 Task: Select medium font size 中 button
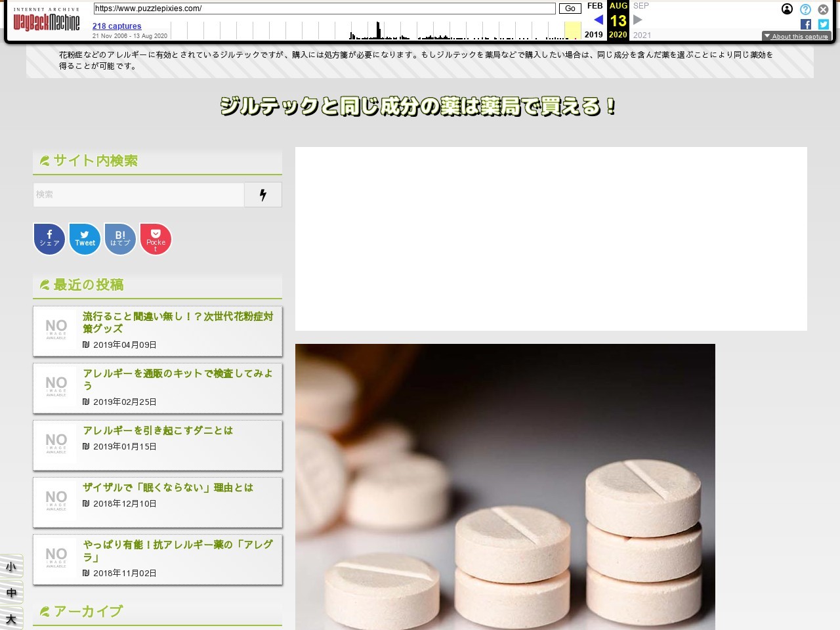click(11, 593)
